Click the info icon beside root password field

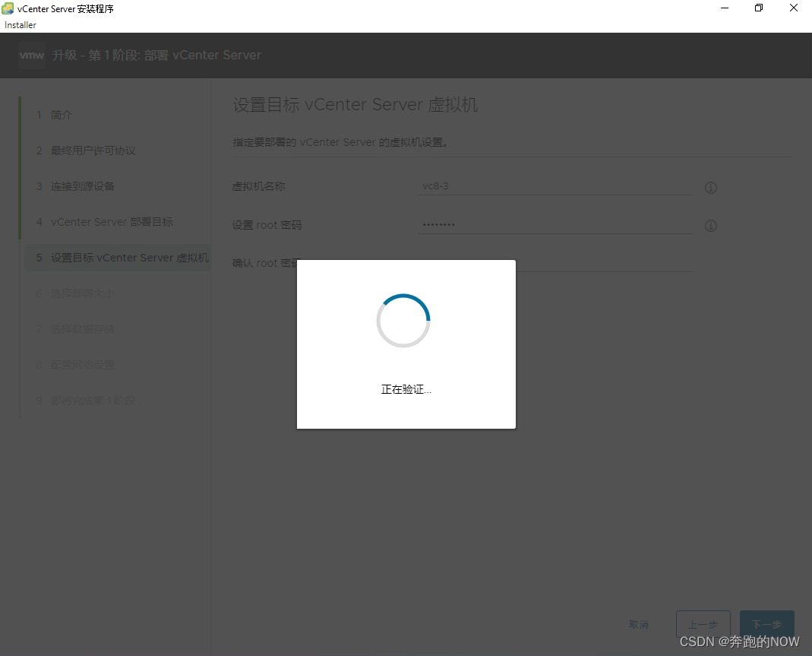[x=710, y=226]
